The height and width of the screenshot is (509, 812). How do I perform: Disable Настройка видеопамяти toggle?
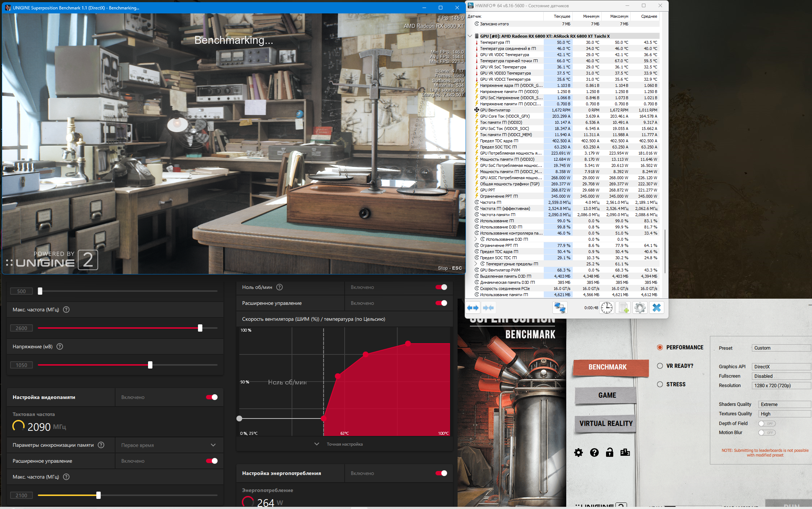[212, 397]
